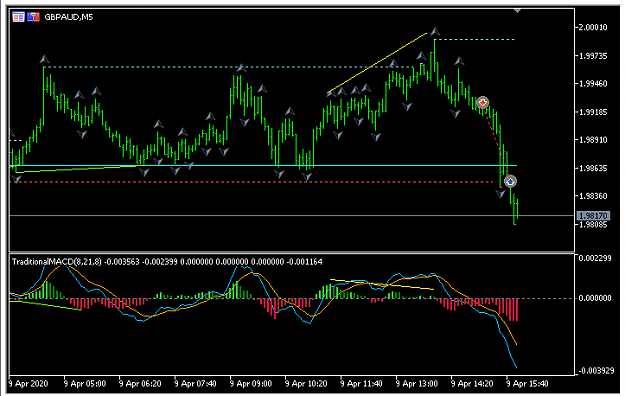
Task: Click the fractal down arrow below the 15:40 low
Action: click(500, 194)
